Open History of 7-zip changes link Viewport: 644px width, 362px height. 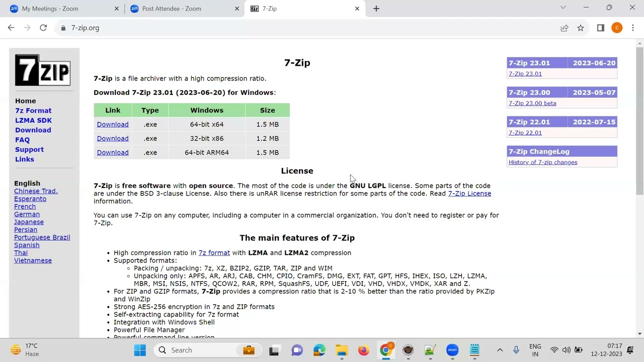pyautogui.click(x=543, y=162)
